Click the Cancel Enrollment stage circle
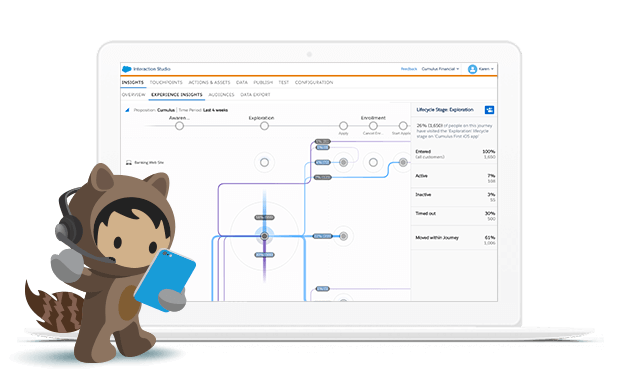 tap(373, 126)
